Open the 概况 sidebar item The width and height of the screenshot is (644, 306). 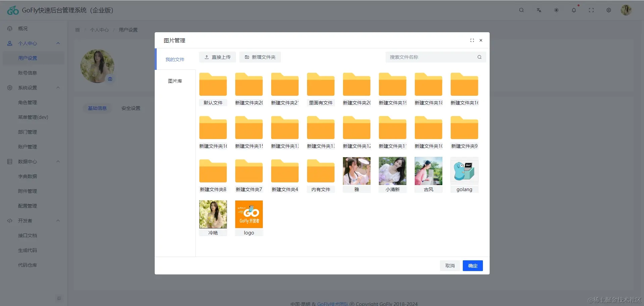tap(34, 29)
